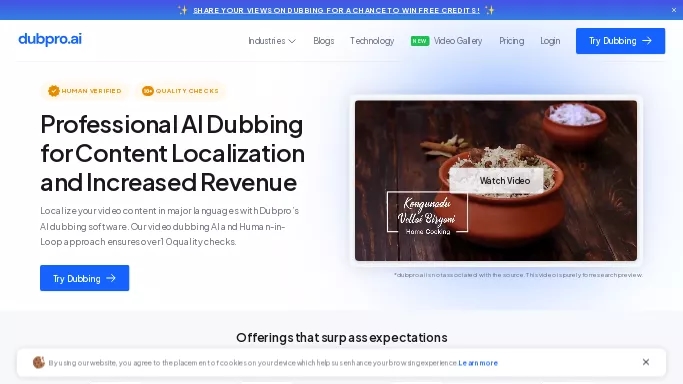Click the video source disclaimer text
This screenshot has height=384, width=683.
[518, 275]
